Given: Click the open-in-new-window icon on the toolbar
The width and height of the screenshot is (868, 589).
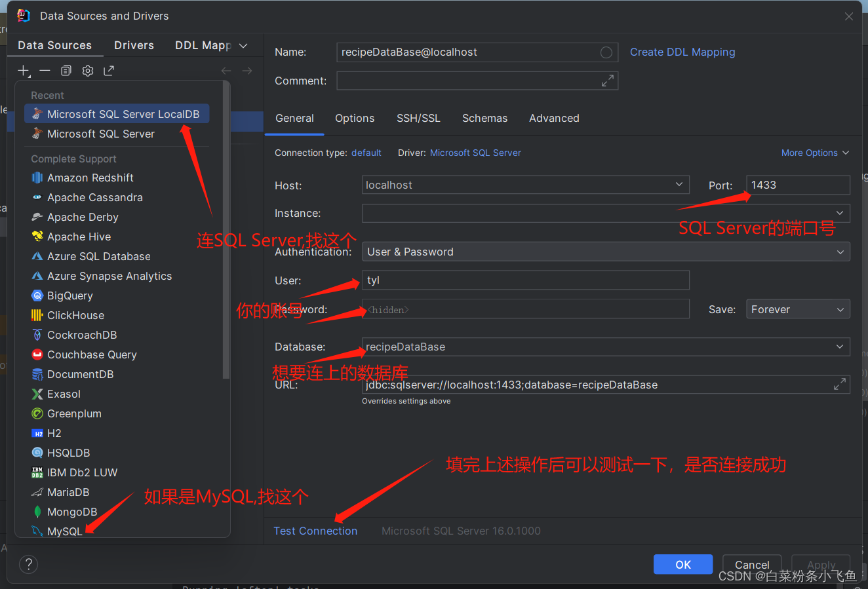Looking at the screenshot, I should click(x=108, y=70).
